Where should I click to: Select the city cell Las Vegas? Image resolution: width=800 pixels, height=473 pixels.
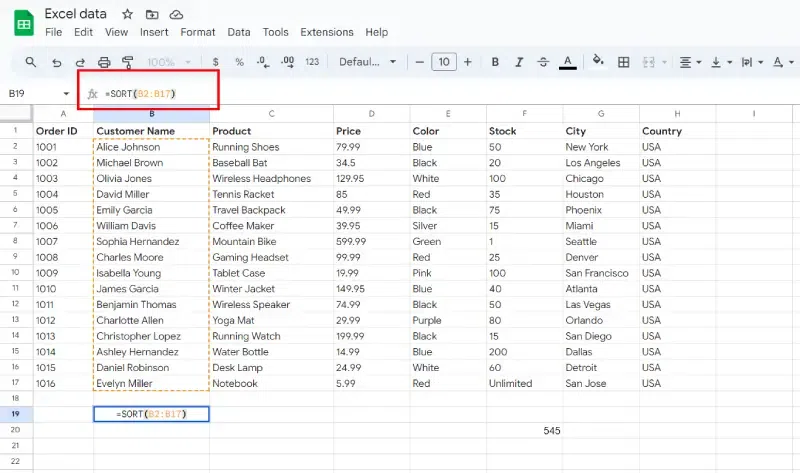click(601, 305)
